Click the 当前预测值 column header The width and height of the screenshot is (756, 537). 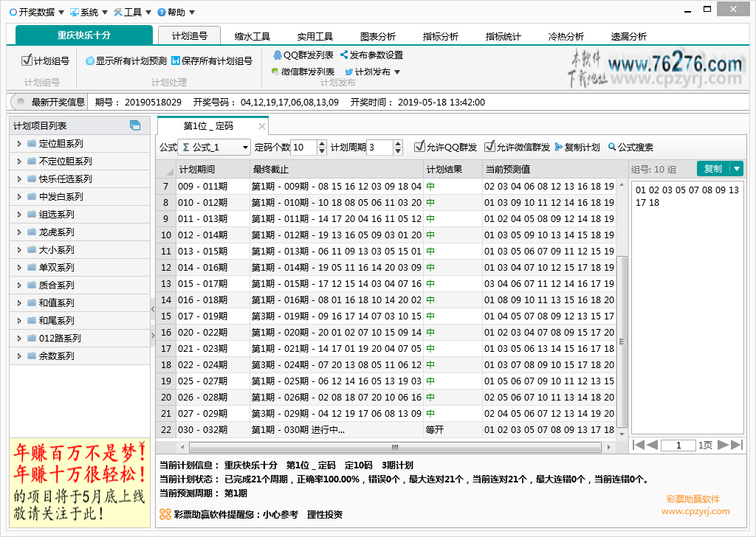tap(549, 169)
